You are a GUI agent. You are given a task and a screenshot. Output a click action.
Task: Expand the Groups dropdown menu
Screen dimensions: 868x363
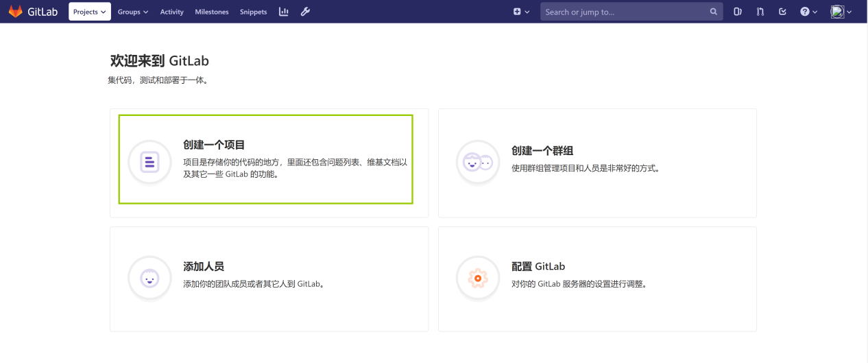point(133,12)
